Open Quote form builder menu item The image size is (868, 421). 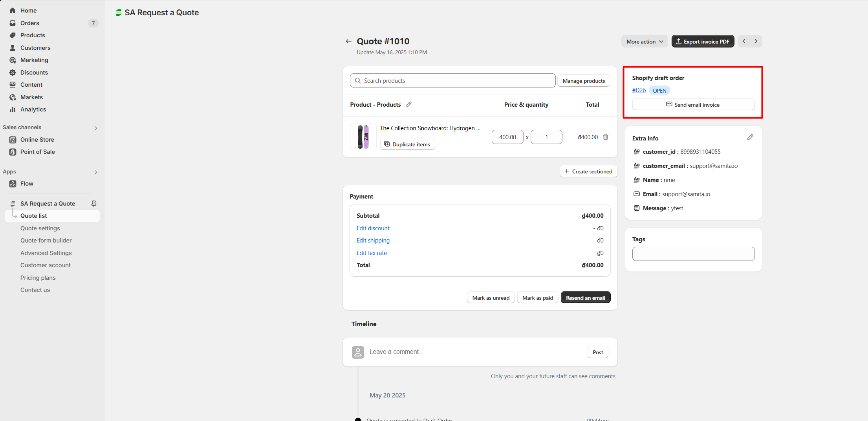(46, 241)
